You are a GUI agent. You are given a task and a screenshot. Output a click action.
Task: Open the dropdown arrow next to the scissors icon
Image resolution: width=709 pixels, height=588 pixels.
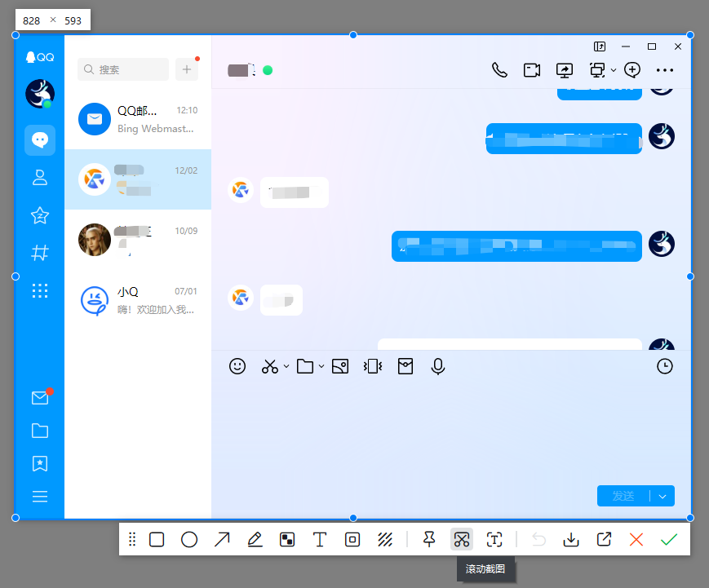pyautogui.click(x=286, y=367)
